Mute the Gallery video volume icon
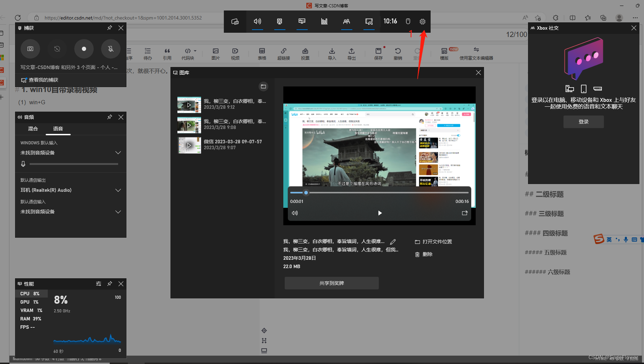 tap(295, 213)
